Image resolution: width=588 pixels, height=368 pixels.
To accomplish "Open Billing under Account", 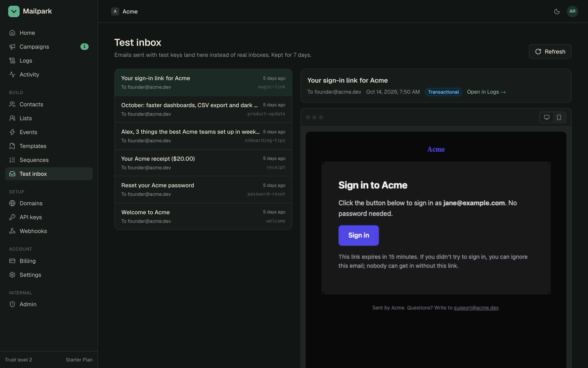I will click(49, 261).
